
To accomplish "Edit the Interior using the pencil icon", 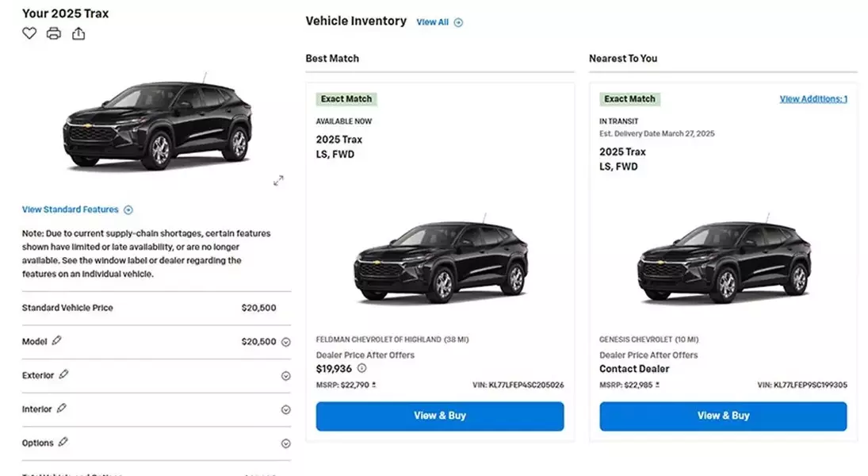I will click(x=62, y=409).
